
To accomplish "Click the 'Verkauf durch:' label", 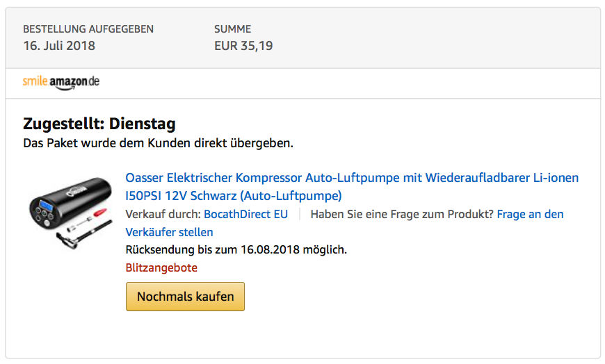I will click(163, 214).
